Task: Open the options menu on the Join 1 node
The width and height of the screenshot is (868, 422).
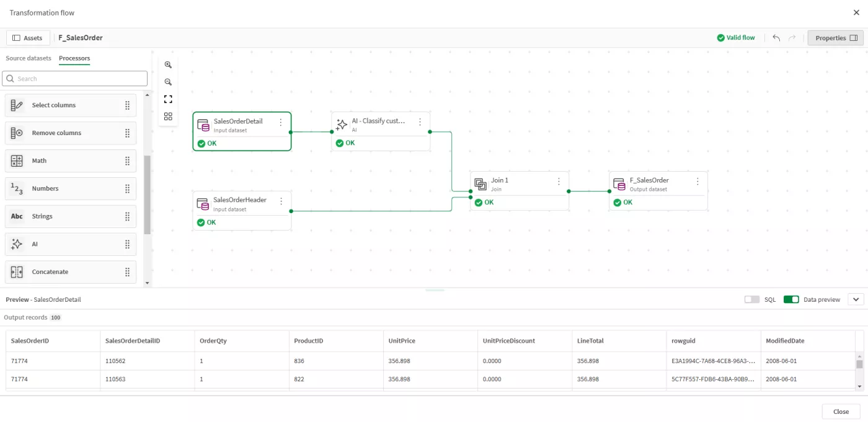Action: (559, 180)
